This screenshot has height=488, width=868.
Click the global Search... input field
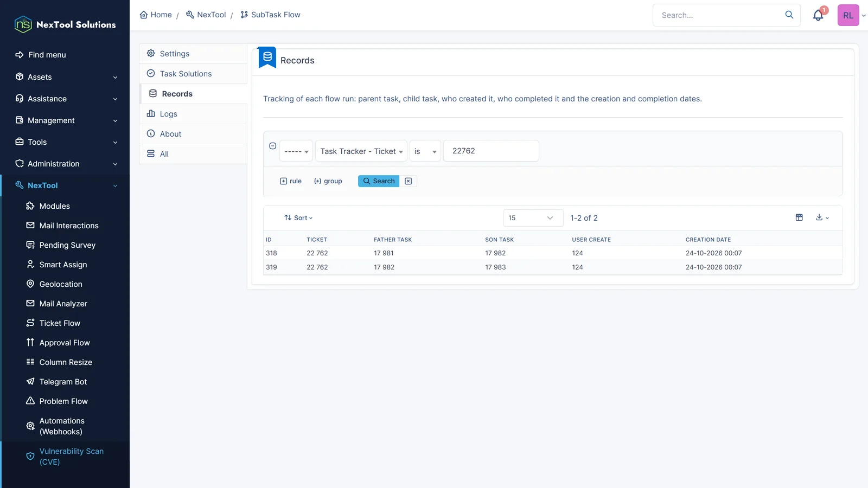tap(719, 15)
